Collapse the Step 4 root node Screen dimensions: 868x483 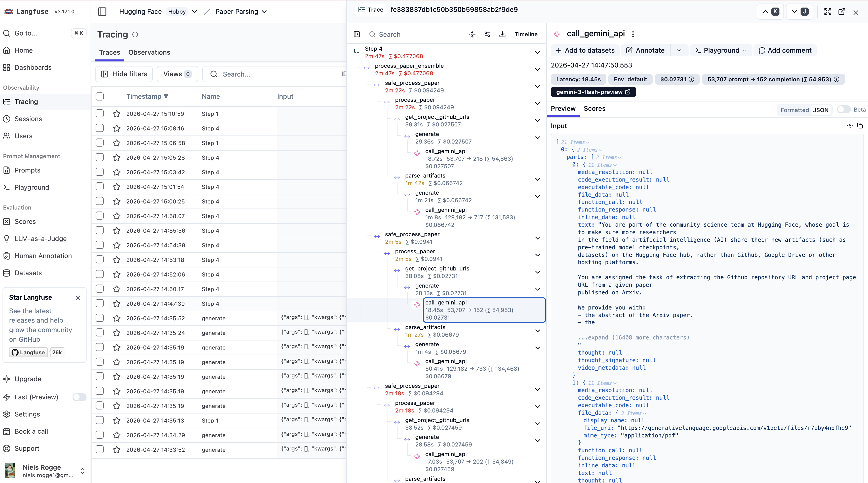pos(537,52)
